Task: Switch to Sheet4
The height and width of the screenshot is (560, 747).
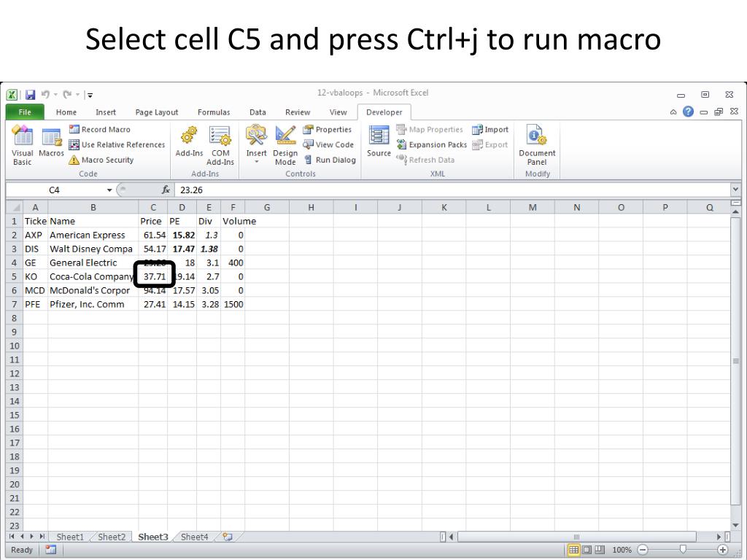Action: click(x=194, y=537)
